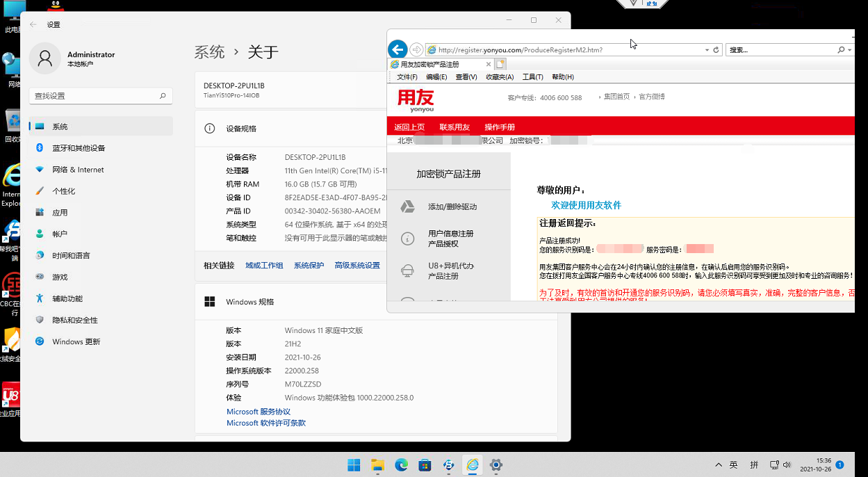The width and height of the screenshot is (868, 477).
Task: Select 系统 in Settings sidebar
Action: click(101, 127)
